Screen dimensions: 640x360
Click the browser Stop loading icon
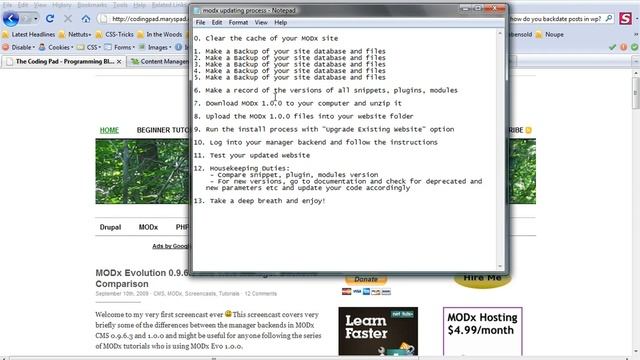[68, 19]
